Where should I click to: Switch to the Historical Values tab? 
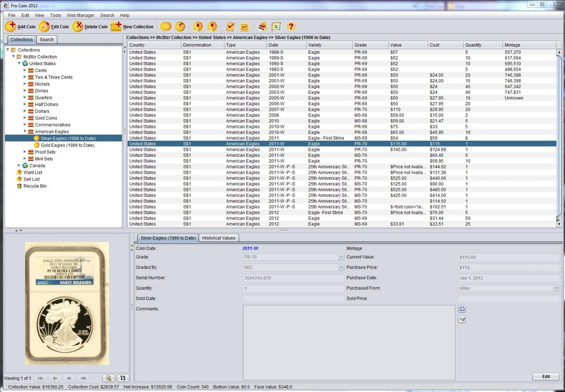218,238
